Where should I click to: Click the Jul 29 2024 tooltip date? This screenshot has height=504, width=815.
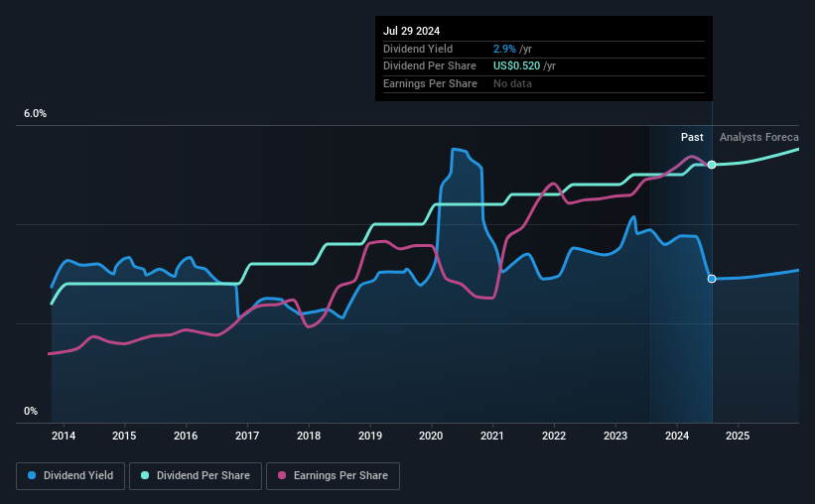click(411, 31)
